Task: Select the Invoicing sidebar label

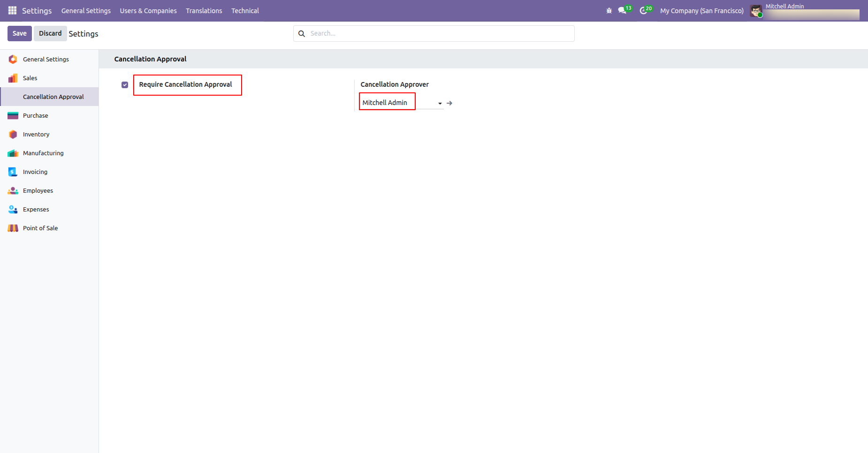Action: pos(35,172)
